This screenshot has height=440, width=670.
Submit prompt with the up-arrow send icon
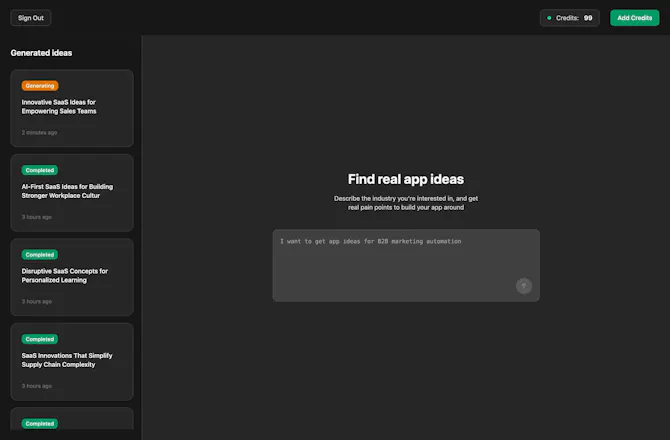524,286
